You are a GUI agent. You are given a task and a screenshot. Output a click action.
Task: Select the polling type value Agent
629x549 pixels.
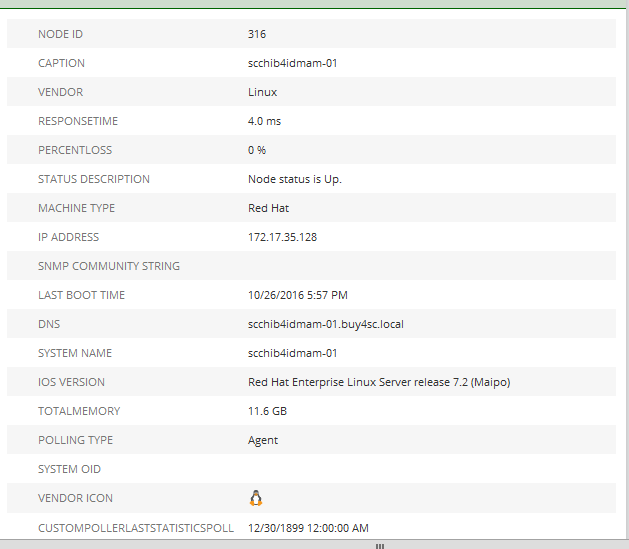click(263, 440)
